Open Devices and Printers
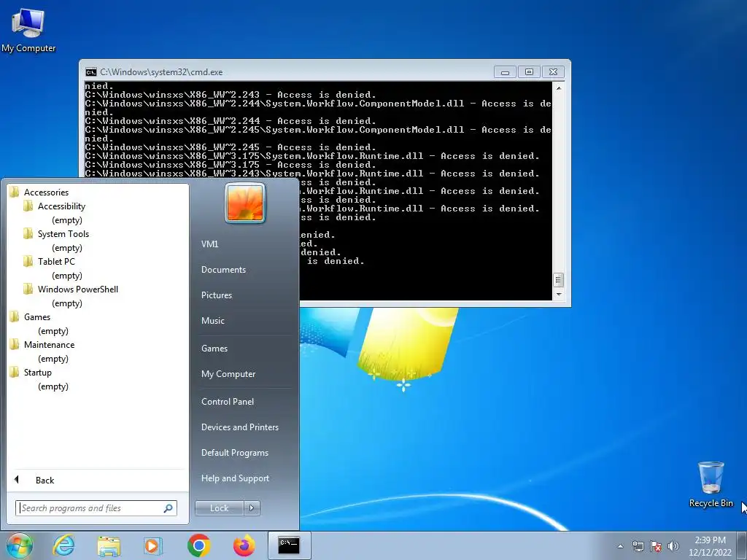Viewport: 747px width, 560px height. coord(239,427)
